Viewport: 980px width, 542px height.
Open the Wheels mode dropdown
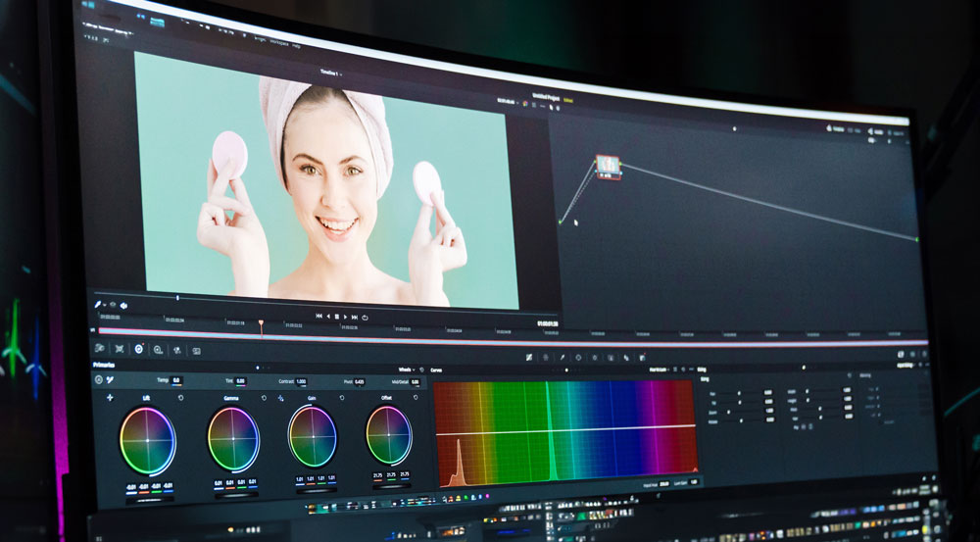407,370
